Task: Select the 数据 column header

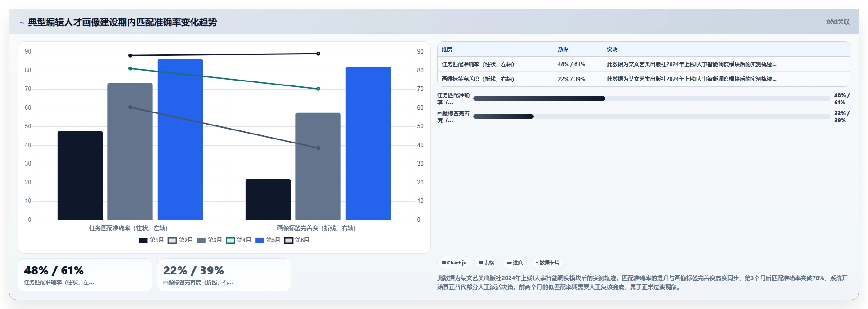Action: 563,49
